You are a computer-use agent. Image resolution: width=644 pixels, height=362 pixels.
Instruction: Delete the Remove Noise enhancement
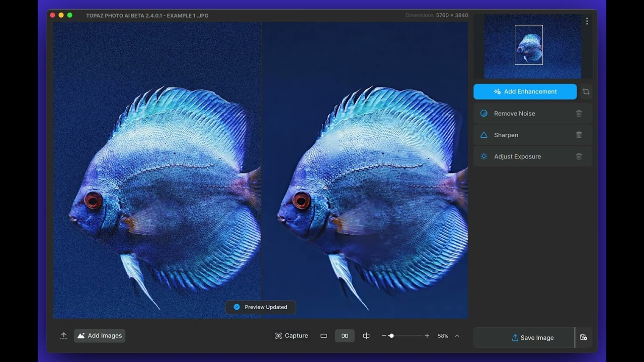point(579,114)
